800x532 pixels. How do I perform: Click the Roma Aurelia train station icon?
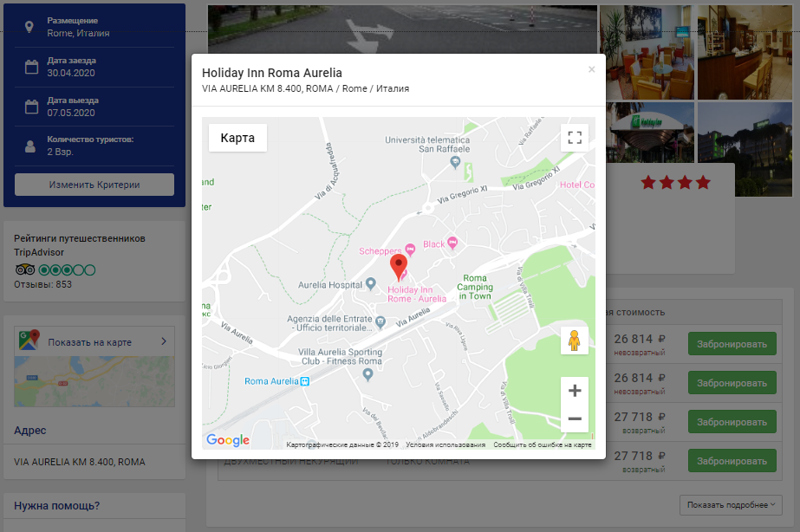pyautogui.click(x=304, y=381)
